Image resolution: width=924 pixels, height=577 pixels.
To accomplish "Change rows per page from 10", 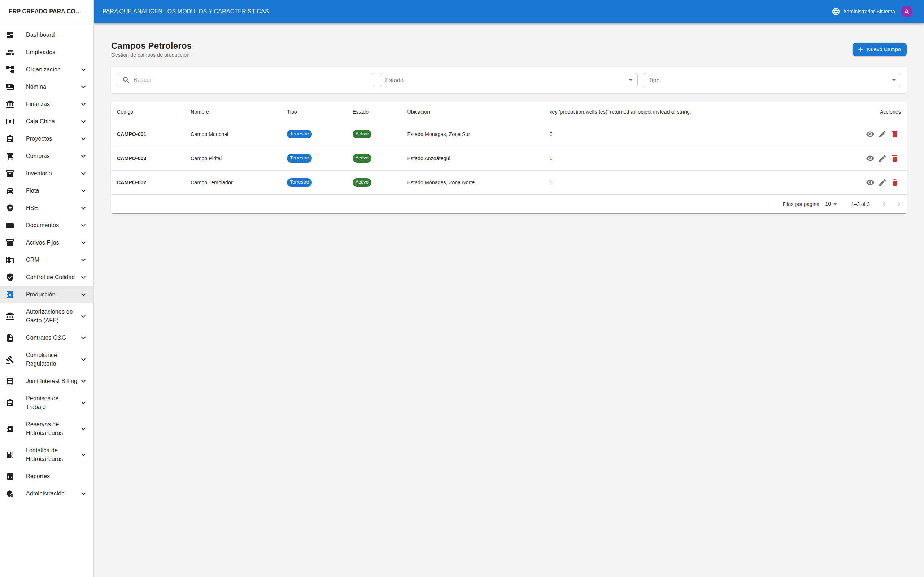I will 831,204.
